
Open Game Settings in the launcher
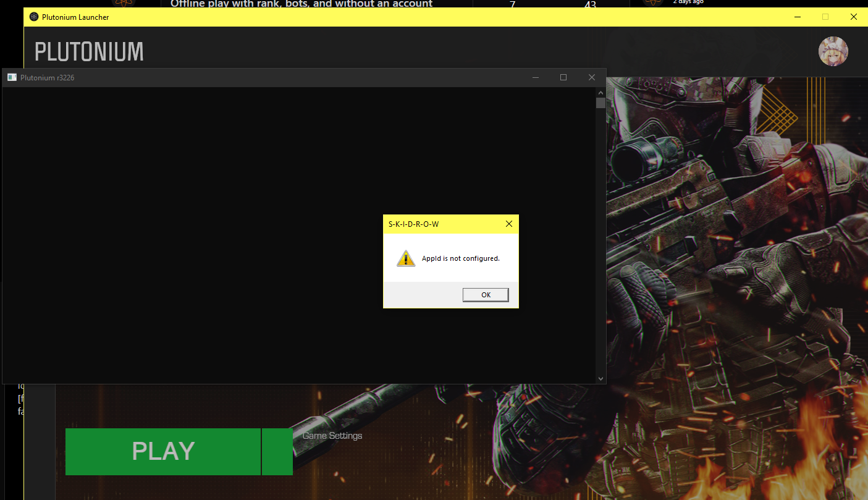pyautogui.click(x=332, y=436)
